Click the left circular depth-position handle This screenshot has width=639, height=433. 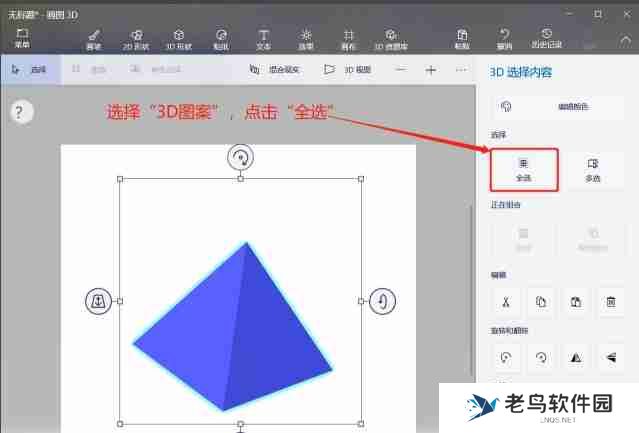tap(98, 301)
